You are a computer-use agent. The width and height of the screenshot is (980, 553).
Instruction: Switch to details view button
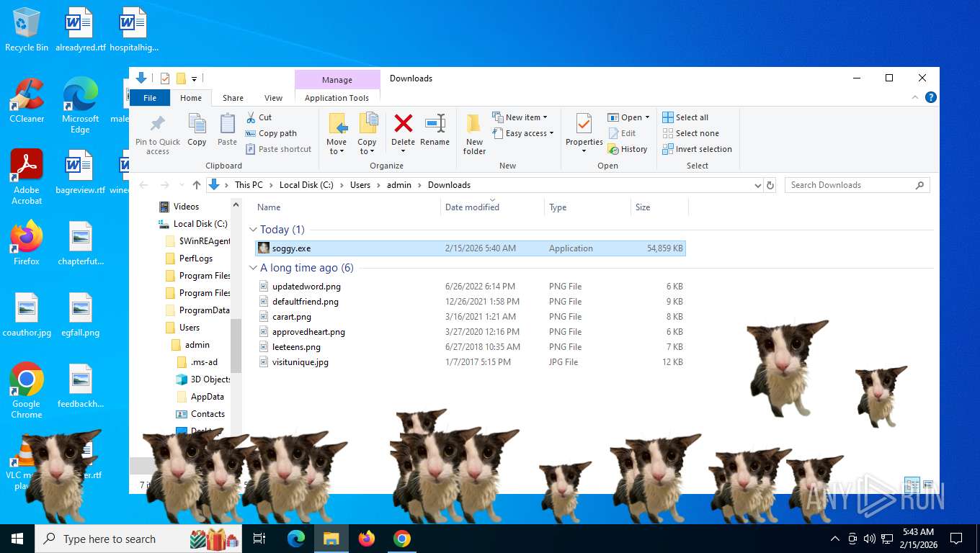(x=912, y=485)
